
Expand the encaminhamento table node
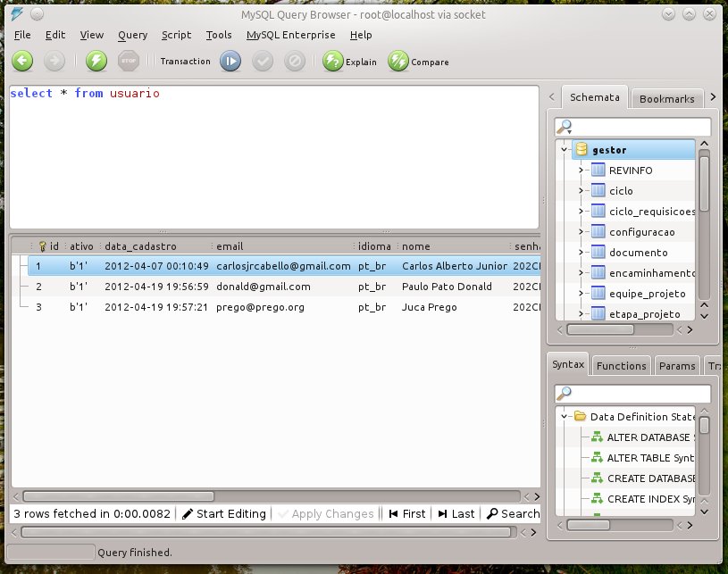pyautogui.click(x=581, y=273)
